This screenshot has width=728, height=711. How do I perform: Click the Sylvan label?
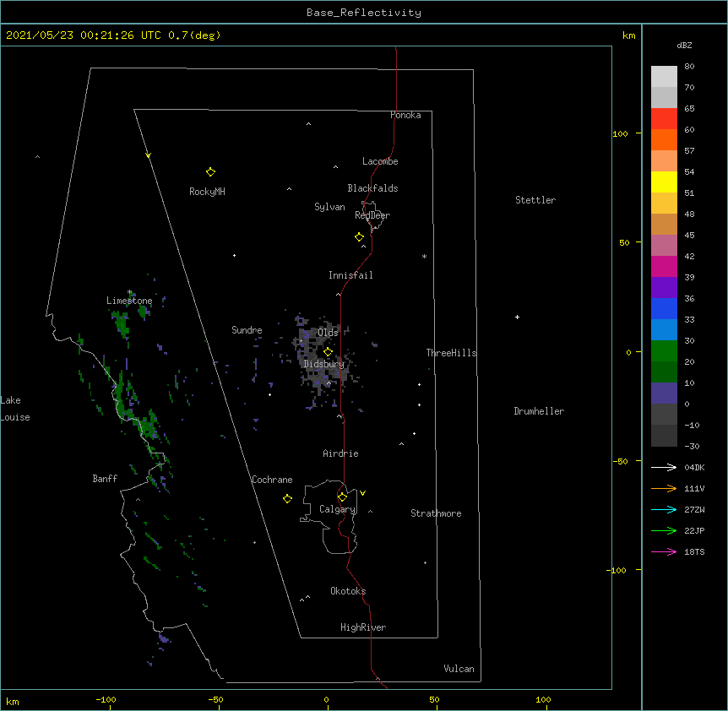(x=329, y=207)
